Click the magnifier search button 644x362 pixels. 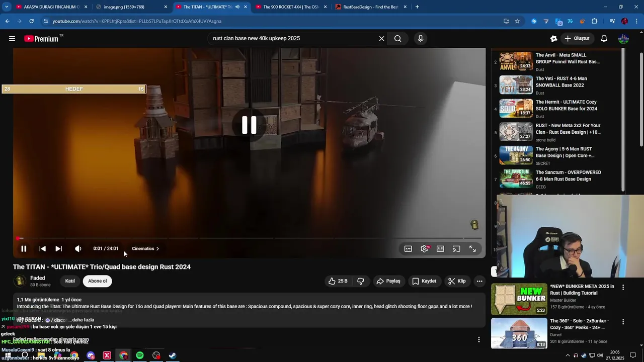(x=397, y=39)
